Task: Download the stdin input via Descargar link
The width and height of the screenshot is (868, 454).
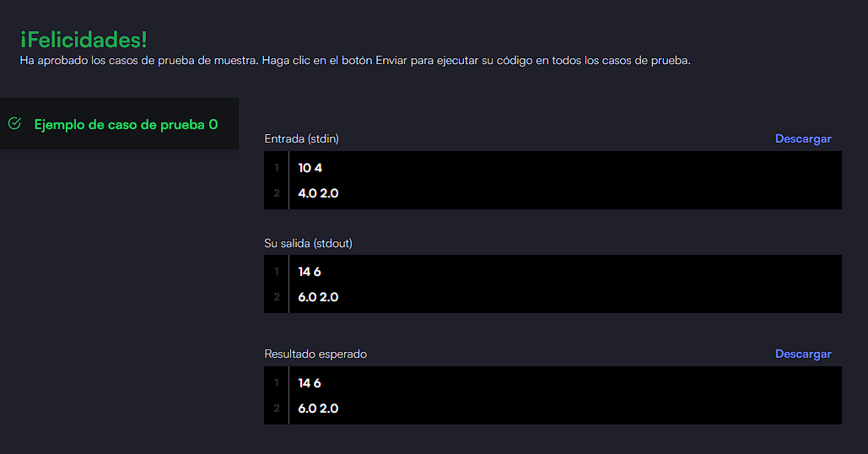Action: tap(803, 138)
